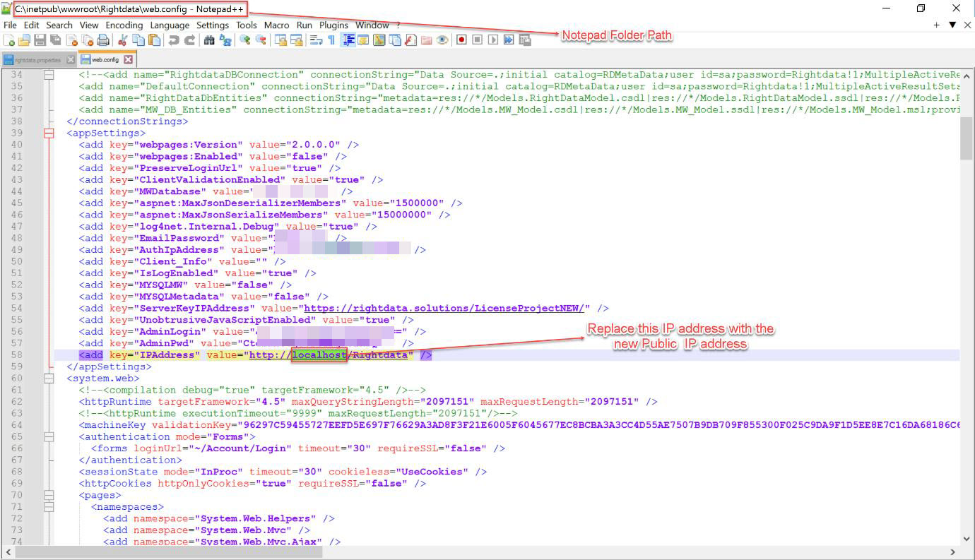Toggle the indent guide toolbar button
The image size is (975, 560).
click(x=348, y=40)
